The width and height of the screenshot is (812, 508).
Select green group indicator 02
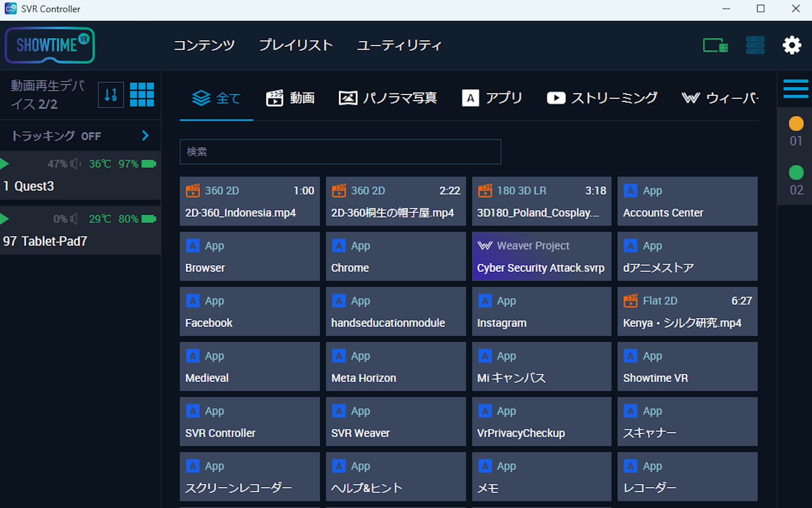[x=796, y=172]
